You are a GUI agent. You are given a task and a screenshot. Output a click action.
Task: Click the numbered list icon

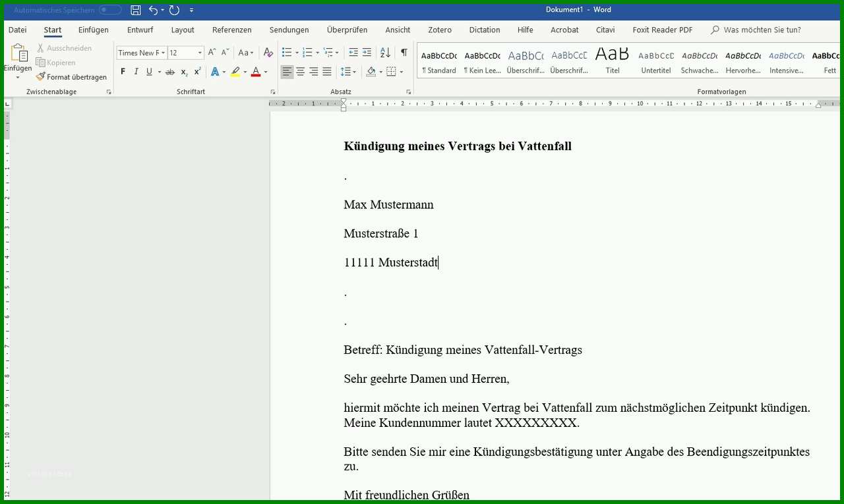click(x=307, y=53)
